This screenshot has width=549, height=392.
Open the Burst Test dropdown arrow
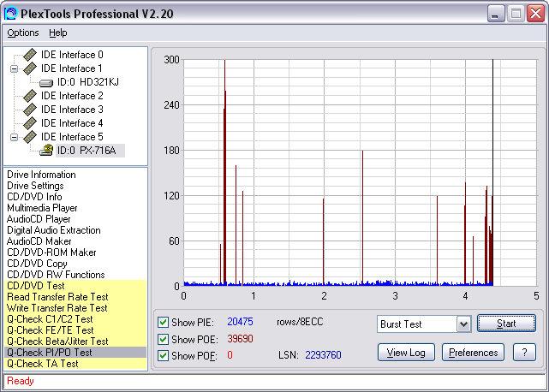tap(463, 324)
